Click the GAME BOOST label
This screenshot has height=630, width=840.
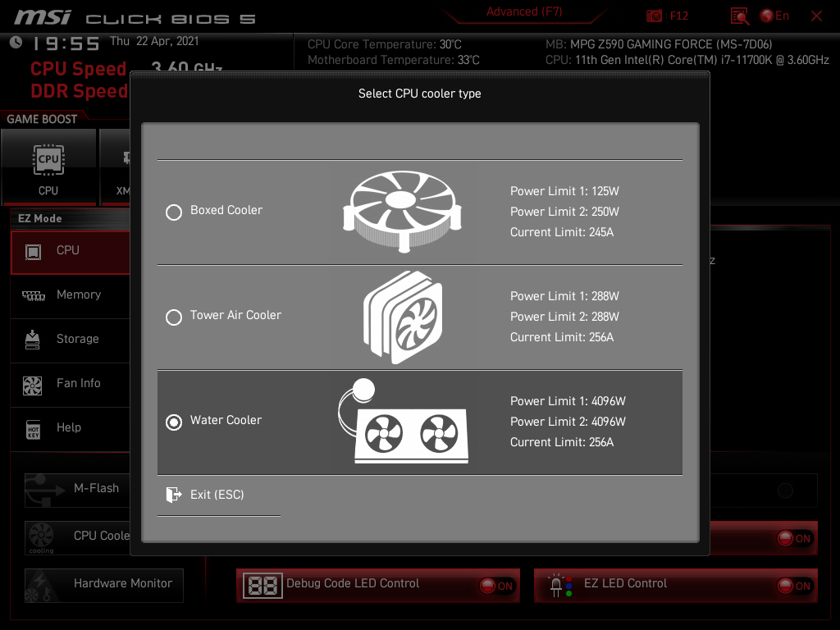click(42, 119)
